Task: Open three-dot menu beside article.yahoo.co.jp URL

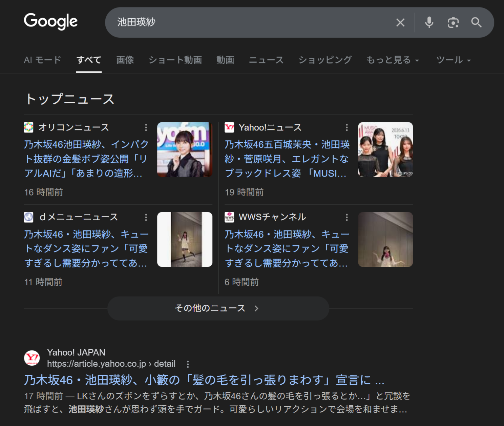Action: [188, 364]
